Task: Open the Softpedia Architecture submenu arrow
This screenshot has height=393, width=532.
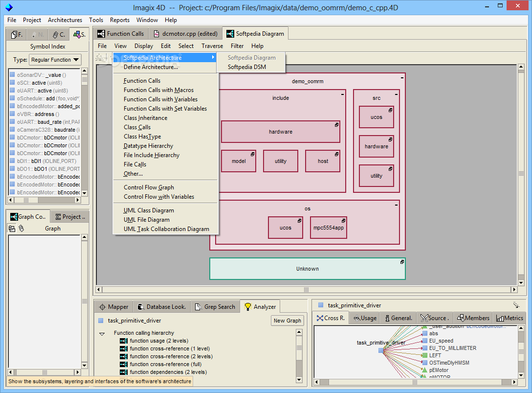Action: [213, 57]
